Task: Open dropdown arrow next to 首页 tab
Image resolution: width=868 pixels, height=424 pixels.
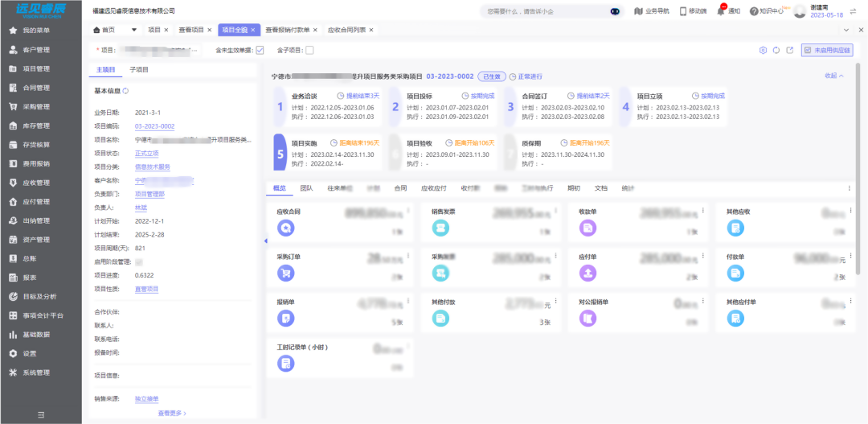Action: tap(133, 30)
